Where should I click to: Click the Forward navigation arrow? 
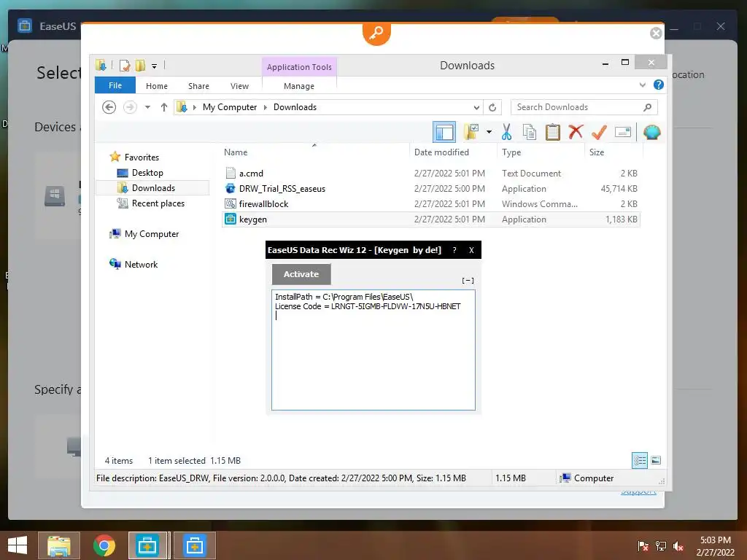tap(130, 107)
